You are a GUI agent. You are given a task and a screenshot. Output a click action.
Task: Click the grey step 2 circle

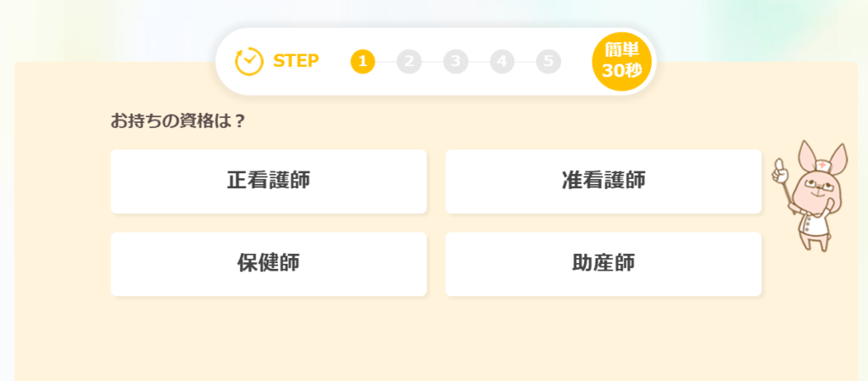point(409,61)
